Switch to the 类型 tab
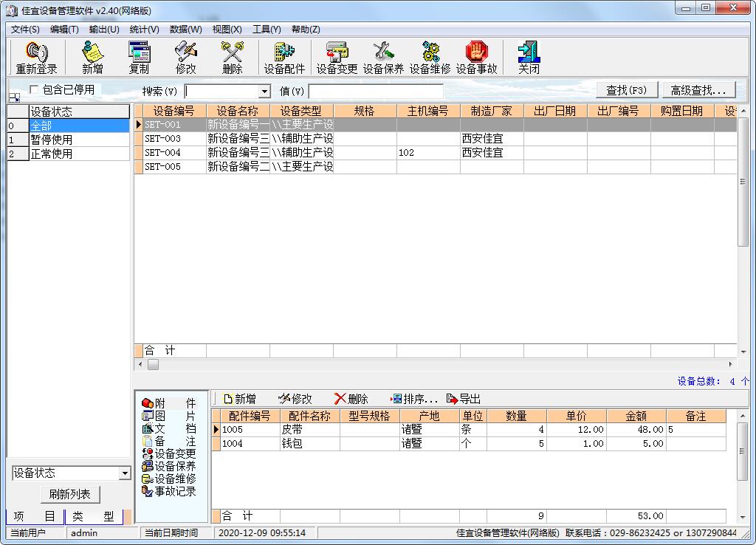The width and height of the screenshot is (756, 545). pyautogui.click(x=94, y=516)
